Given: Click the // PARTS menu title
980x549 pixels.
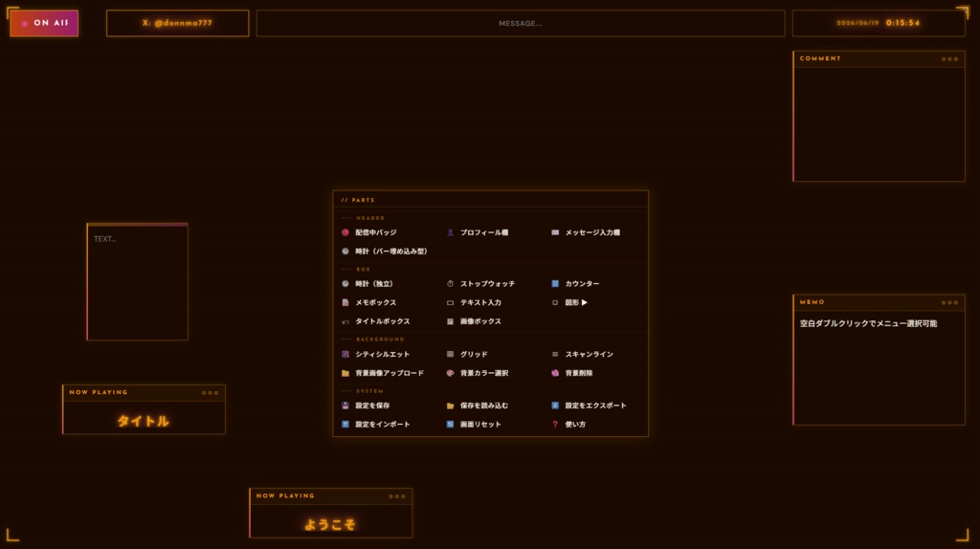Looking at the screenshot, I should pos(358,200).
